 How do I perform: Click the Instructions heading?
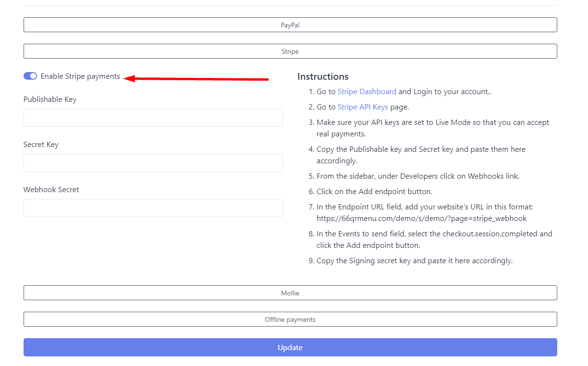[323, 76]
